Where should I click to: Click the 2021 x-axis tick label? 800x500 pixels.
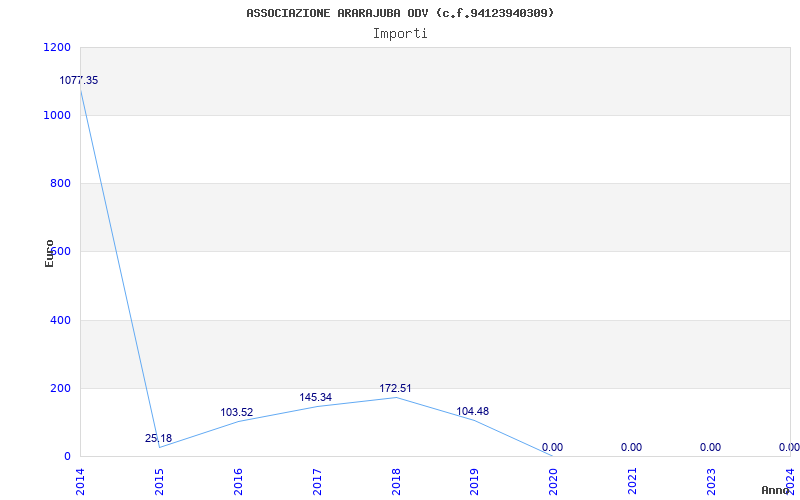[x=633, y=481]
